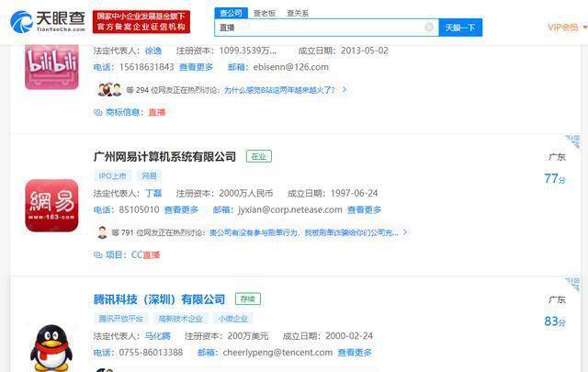Click the Tianyancha logo in the header
This screenshot has width=588, height=372.
46,19
